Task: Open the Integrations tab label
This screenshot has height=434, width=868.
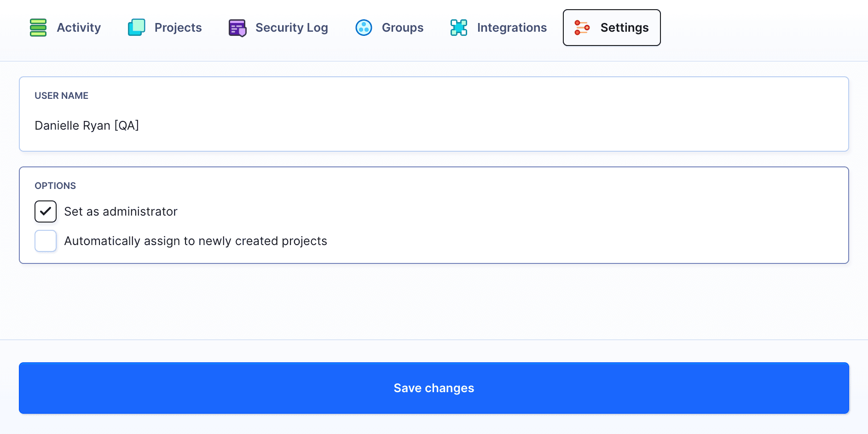Action: pos(512,28)
